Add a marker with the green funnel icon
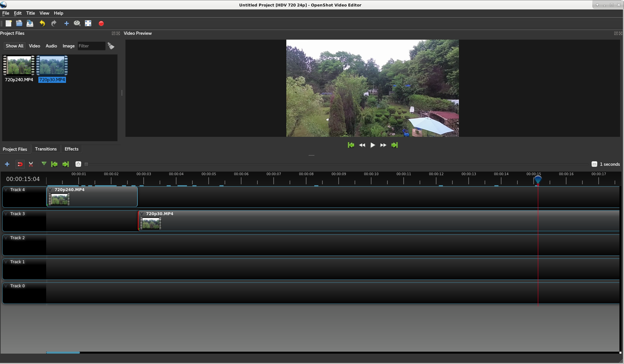Screen dimensions: 624x364 44,164
